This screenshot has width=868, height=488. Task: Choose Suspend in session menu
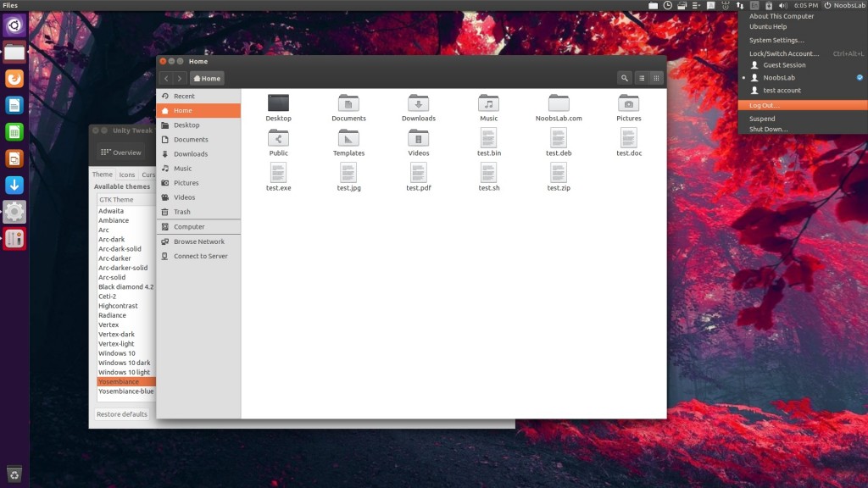tap(803, 119)
